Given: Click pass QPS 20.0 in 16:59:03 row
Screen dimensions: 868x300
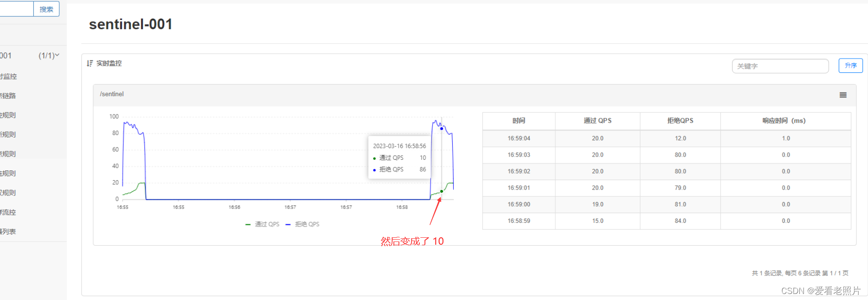Looking at the screenshot, I should click(598, 155).
